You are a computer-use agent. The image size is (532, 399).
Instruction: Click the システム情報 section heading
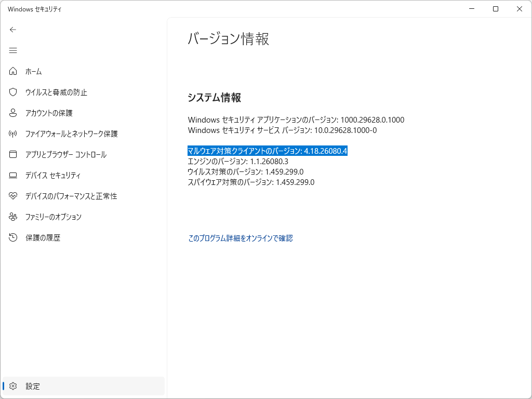214,98
